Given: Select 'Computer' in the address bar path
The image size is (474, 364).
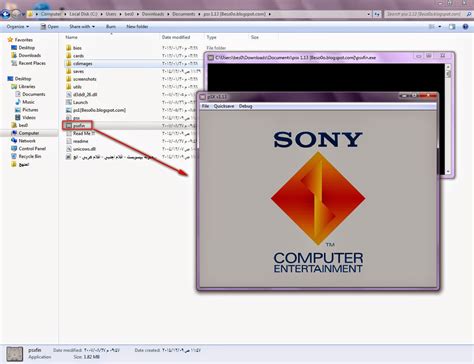Looking at the screenshot, I should tap(51, 14).
